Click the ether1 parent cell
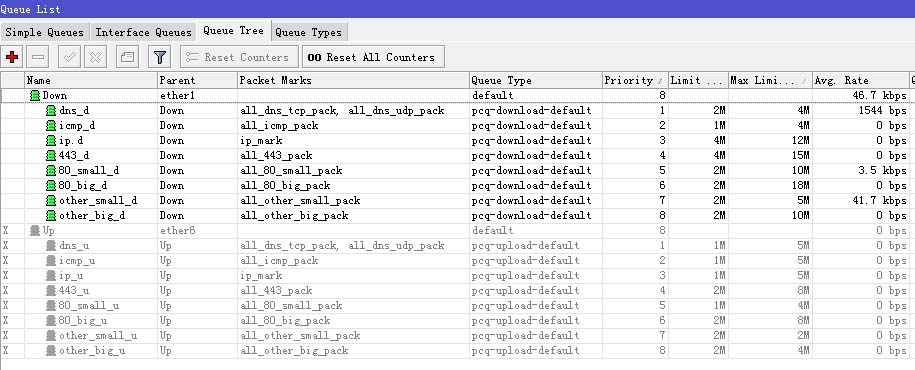Image resolution: width=915 pixels, height=370 pixels. (177, 96)
